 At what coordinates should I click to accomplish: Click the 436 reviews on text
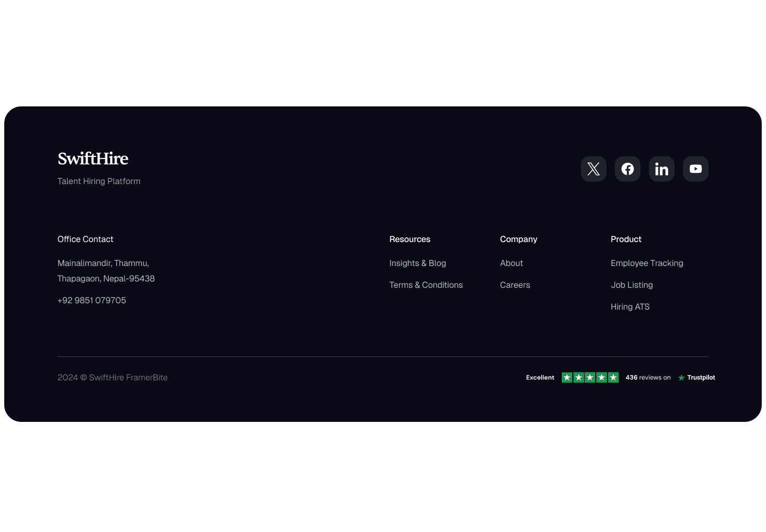648,377
